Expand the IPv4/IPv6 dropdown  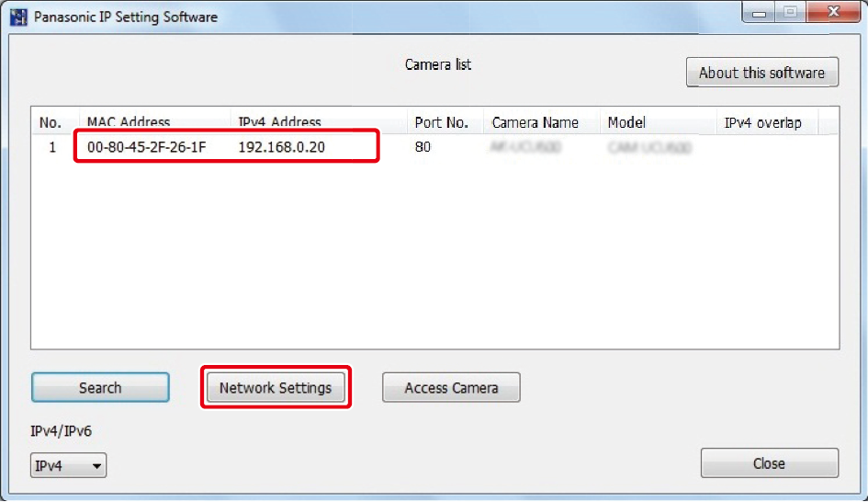[x=69, y=466]
